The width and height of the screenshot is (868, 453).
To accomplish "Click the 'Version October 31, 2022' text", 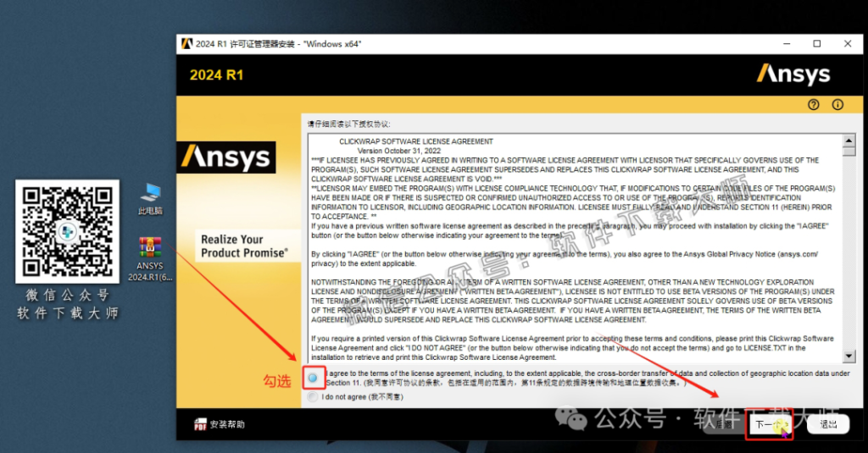I will click(x=399, y=151).
